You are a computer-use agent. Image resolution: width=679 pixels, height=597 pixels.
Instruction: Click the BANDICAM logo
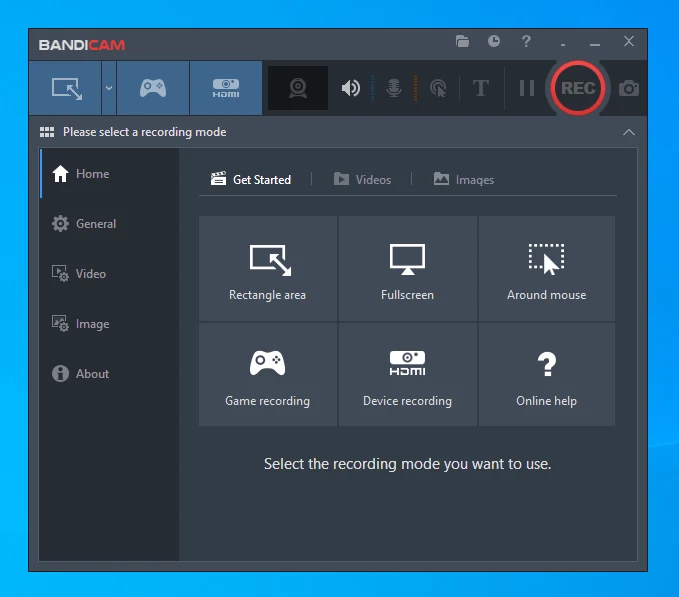81,45
